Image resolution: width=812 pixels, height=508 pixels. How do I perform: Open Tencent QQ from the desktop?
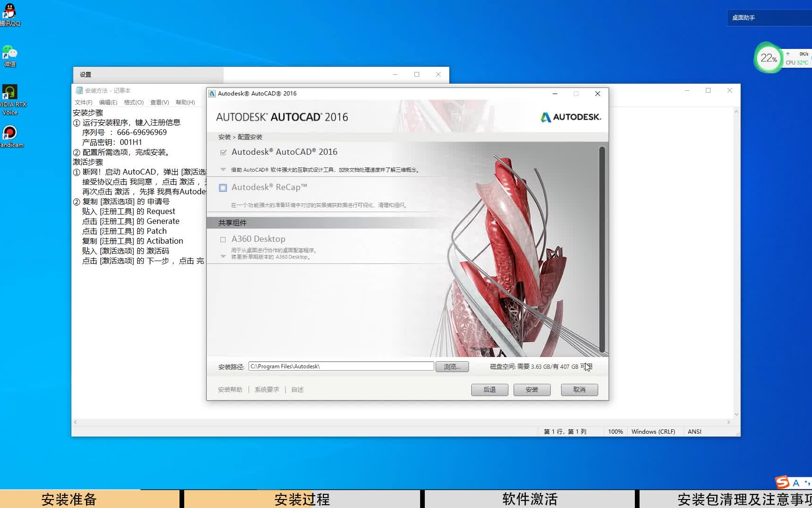(10, 10)
